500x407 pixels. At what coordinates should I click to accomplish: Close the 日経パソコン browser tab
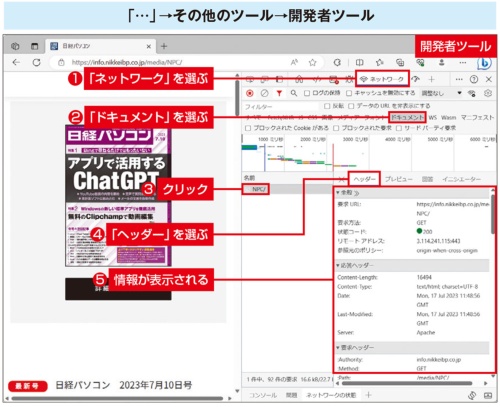point(149,46)
